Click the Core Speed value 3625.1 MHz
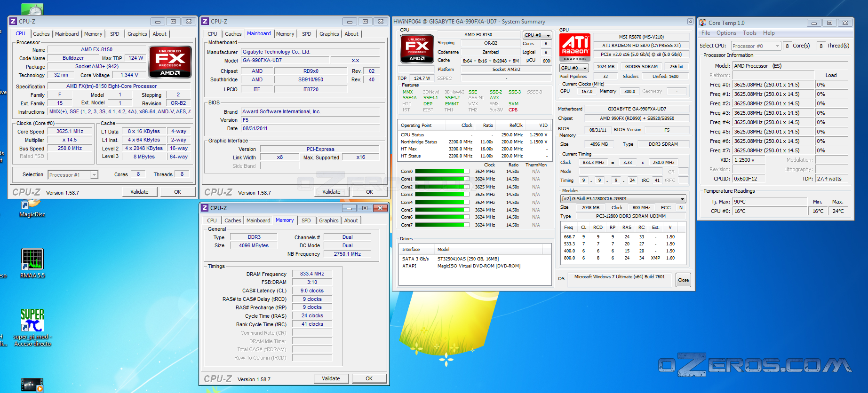The image size is (868, 393). 70,132
